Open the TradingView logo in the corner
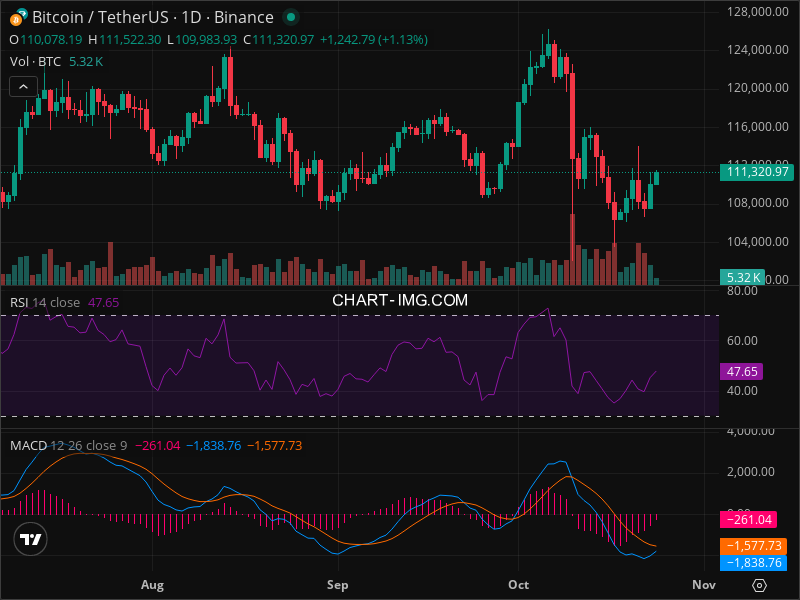The height and width of the screenshot is (600, 800). tap(31, 540)
